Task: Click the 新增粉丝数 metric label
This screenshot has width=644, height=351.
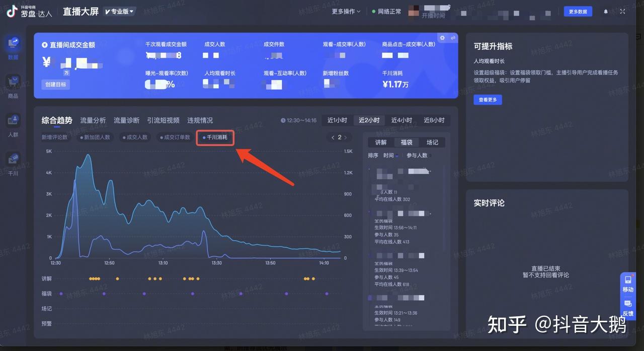Action: click(x=336, y=74)
